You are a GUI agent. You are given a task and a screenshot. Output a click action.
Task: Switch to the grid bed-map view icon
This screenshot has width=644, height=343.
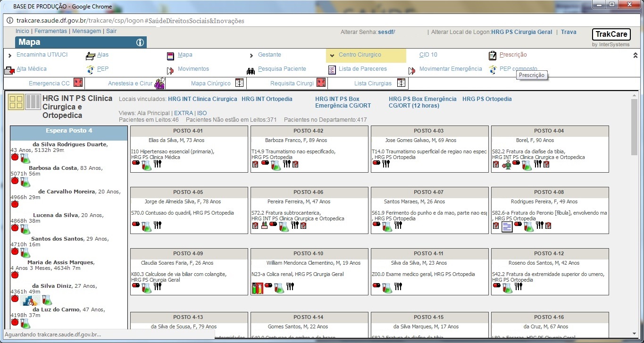(x=16, y=102)
